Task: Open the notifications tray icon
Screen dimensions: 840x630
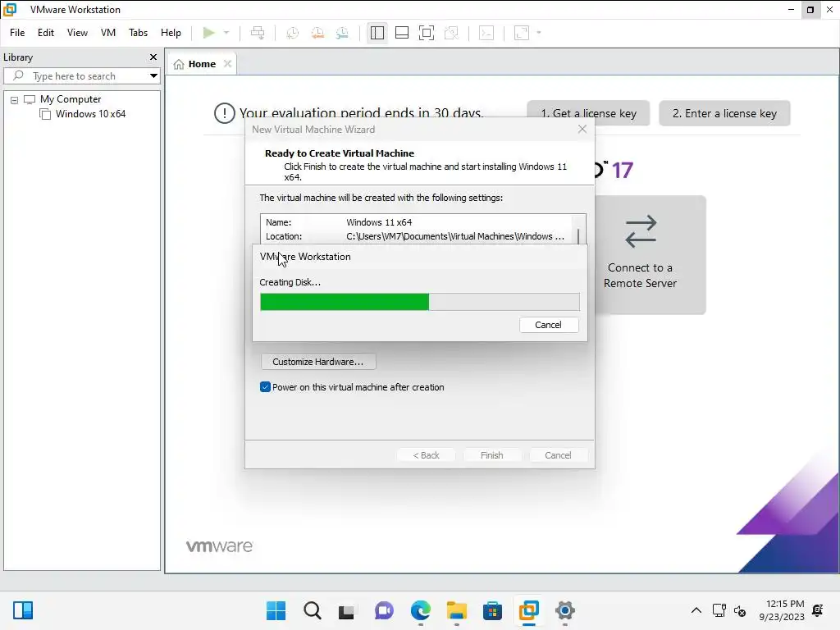Action: (818, 610)
